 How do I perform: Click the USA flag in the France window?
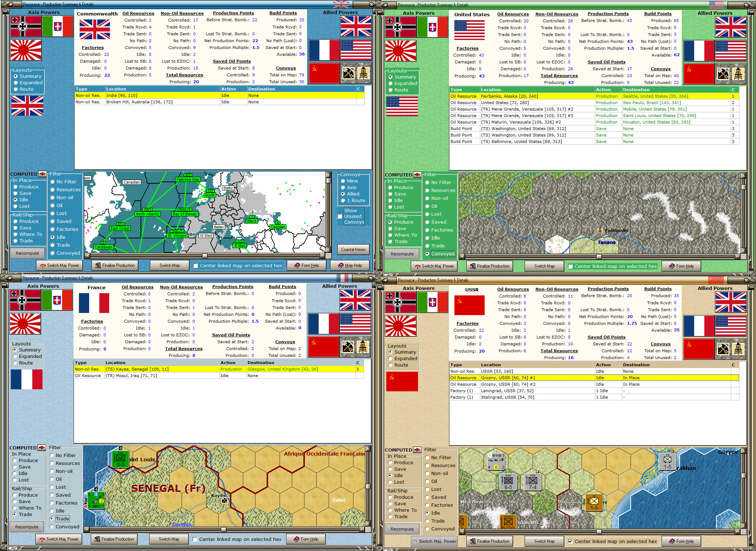355,324
